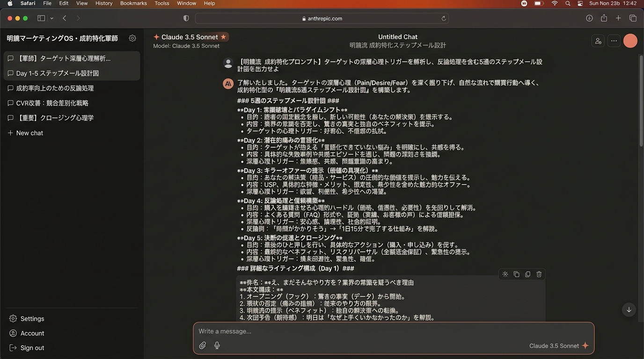Click the battery status icon
Viewport: 644px width, 359px height.
(539, 3)
